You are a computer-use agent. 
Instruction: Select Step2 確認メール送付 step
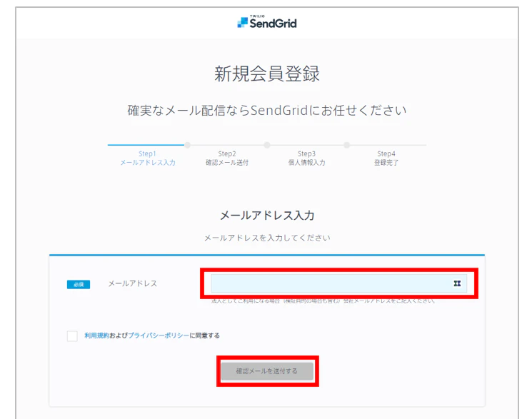click(227, 158)
